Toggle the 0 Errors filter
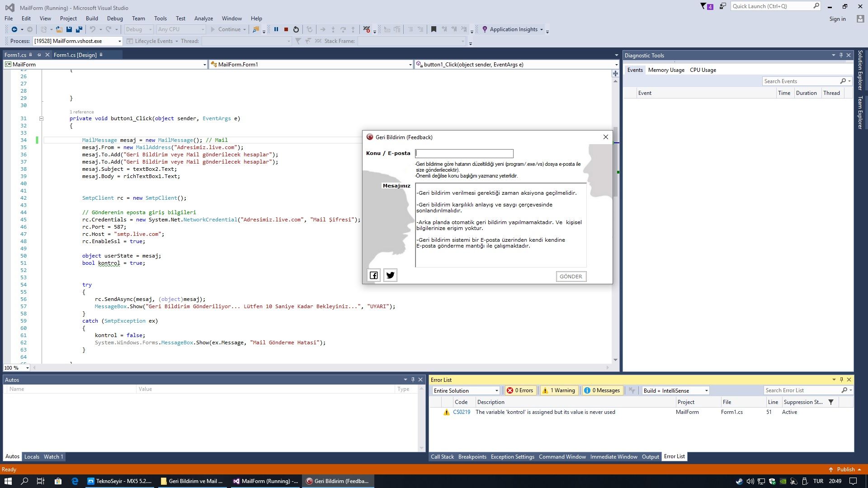Viewport: 868px width, 488px height. tap(520, 391)
